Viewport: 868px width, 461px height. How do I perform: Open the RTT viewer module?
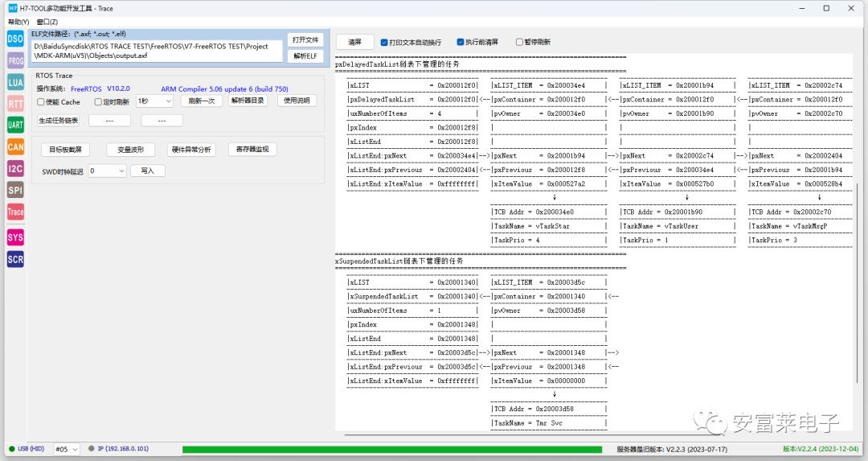15,104
